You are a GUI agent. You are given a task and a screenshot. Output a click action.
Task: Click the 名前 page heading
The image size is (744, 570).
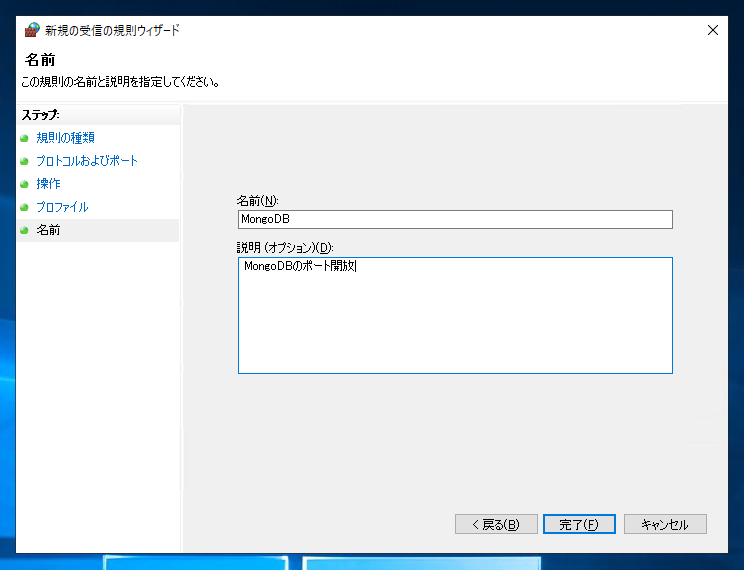(x=40, y=60)
